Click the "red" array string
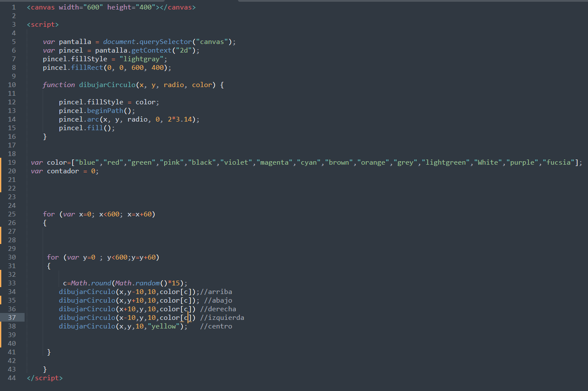This screenshot has width=588, height=391. point(113,163)
